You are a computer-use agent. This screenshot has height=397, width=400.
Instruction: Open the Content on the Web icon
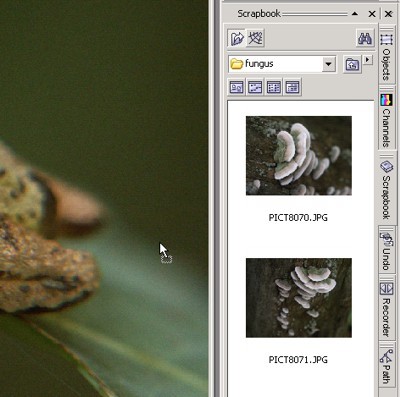(x=255, y=38)
